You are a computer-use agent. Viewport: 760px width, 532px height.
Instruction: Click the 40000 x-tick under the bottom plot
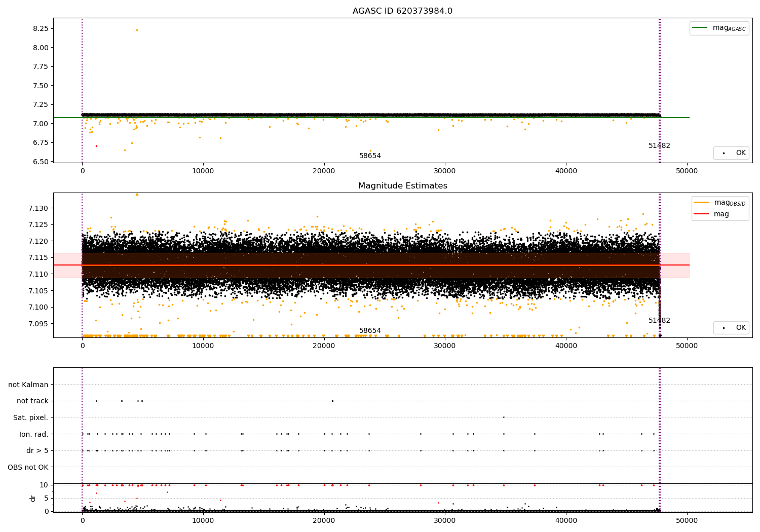566,520
